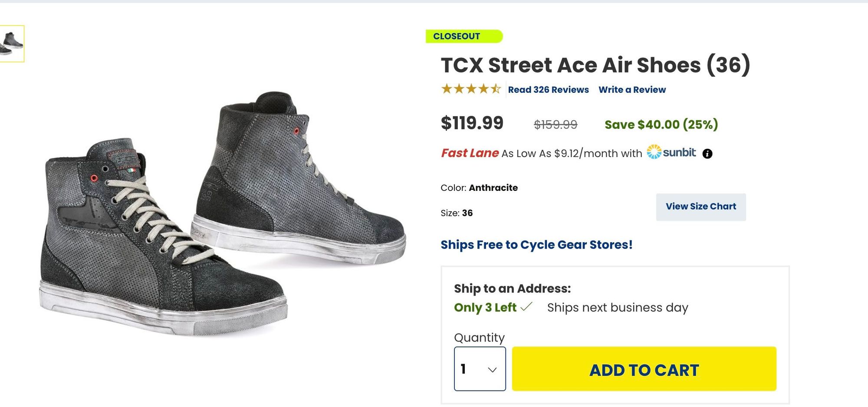Select the shoe thumbnail image
The width and height of the screenshot is (868, 407).
(x=11, y=44)
